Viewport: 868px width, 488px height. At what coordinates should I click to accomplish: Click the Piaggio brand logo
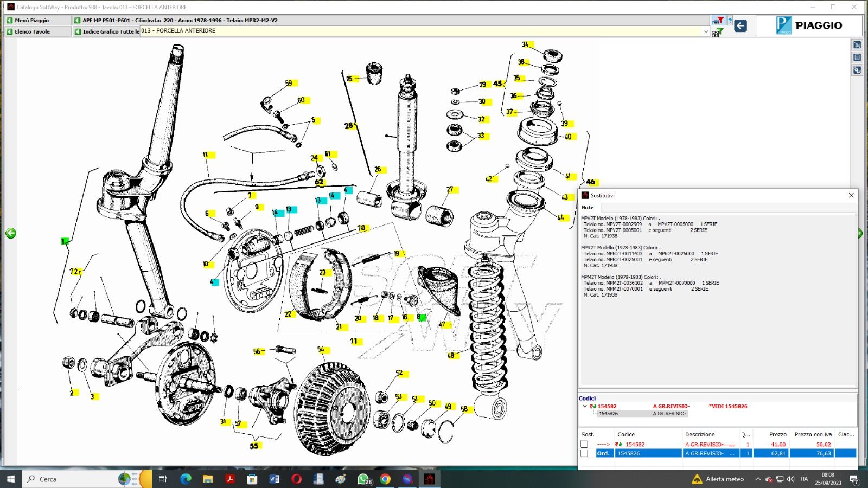809,25
